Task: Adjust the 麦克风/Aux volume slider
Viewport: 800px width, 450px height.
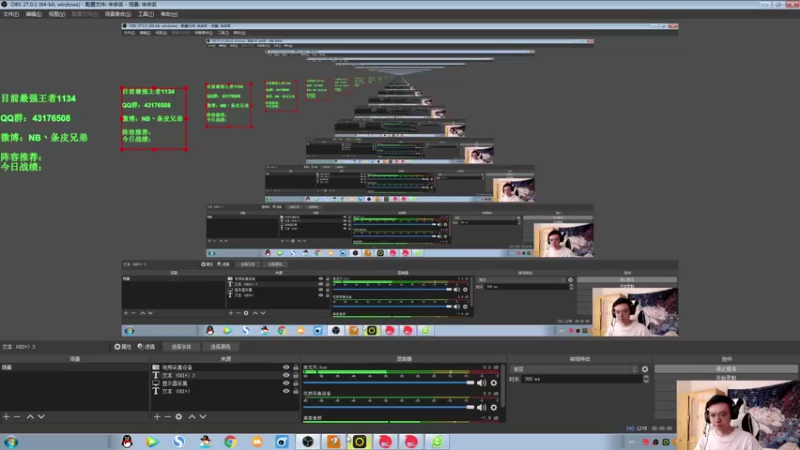Action: point(389,383)
